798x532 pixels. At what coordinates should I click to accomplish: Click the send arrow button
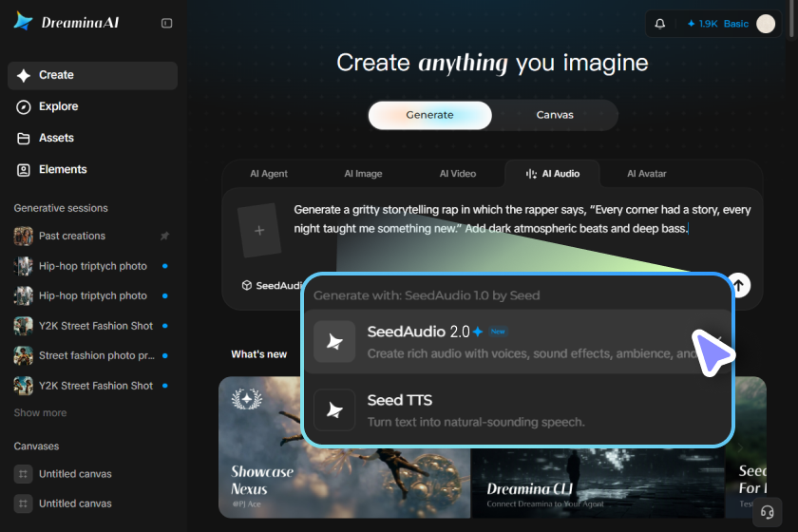pos(739,285)
